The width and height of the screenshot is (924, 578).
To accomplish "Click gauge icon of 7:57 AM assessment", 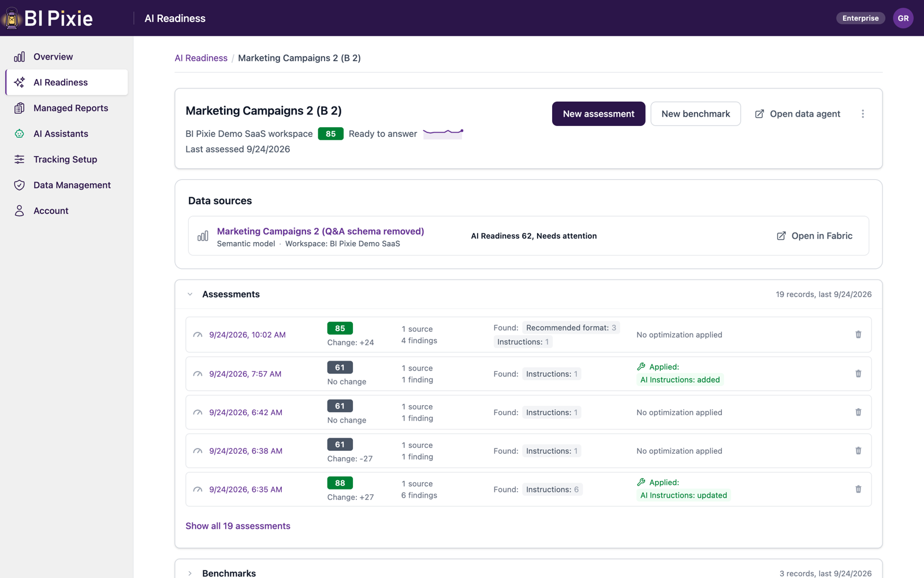I will (198, 374).
